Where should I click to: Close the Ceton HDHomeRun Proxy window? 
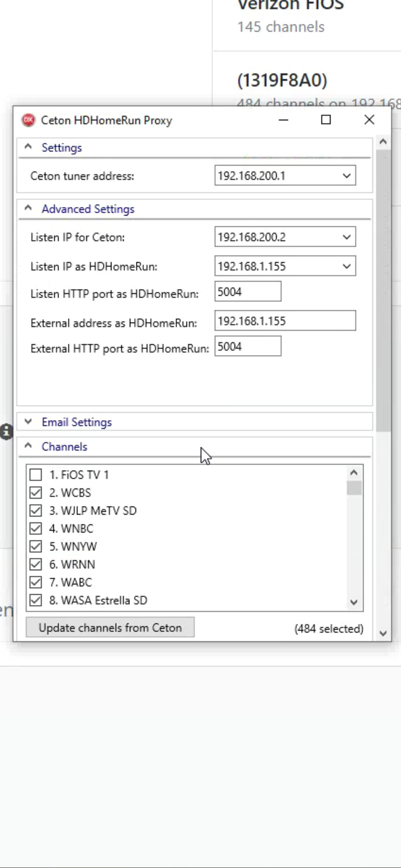point(369,120)
